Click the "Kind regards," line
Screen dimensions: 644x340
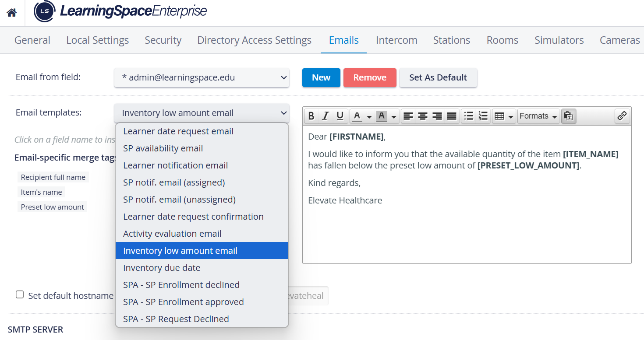coord(334,183)
